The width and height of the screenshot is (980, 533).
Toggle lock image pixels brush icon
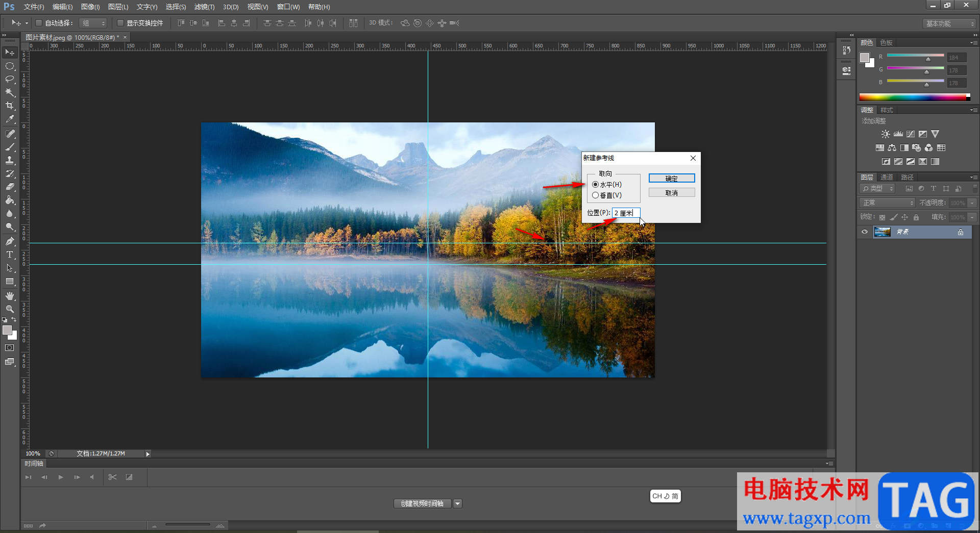tap(893, 217)
